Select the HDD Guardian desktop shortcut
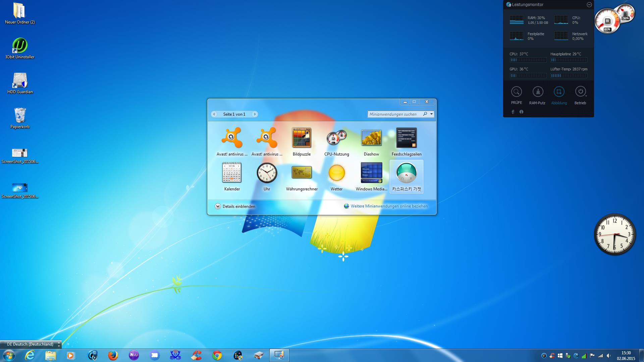 pyautogui.click(x=20, y=83)
